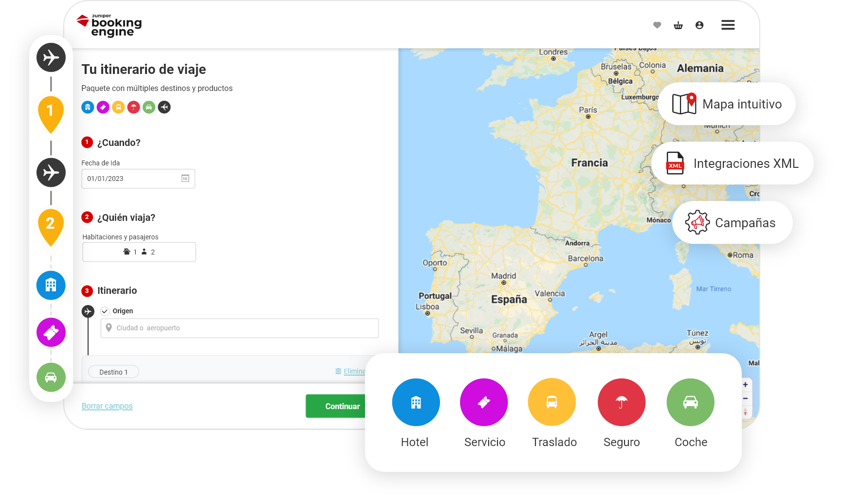843x504 pixels.
Task: Select yellow destination pin number 1
Action: pyautogui.click(x=51, y=112)
